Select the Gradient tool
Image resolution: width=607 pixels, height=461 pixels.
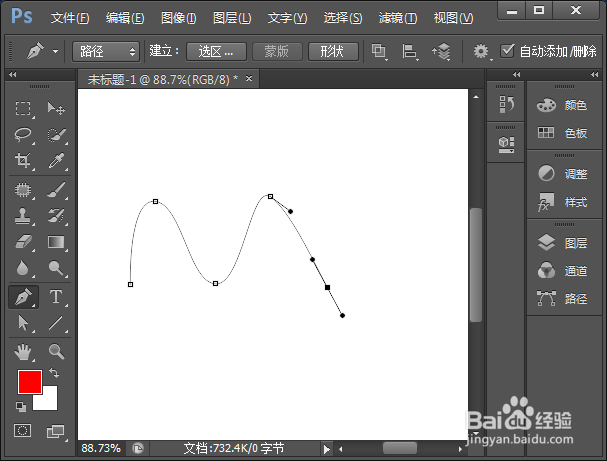56,242
